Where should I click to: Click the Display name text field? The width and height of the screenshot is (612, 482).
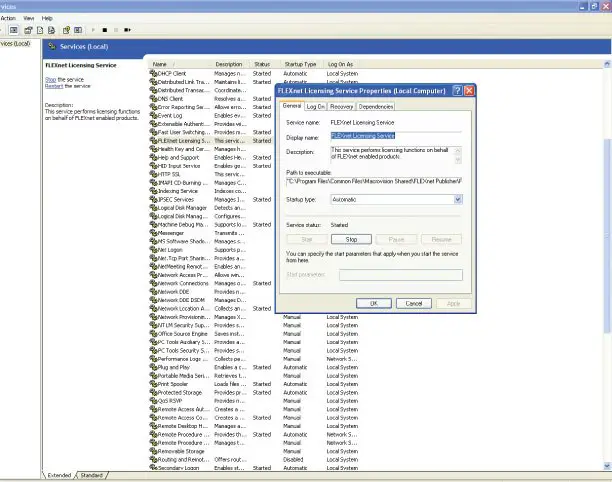click(396, 136)
